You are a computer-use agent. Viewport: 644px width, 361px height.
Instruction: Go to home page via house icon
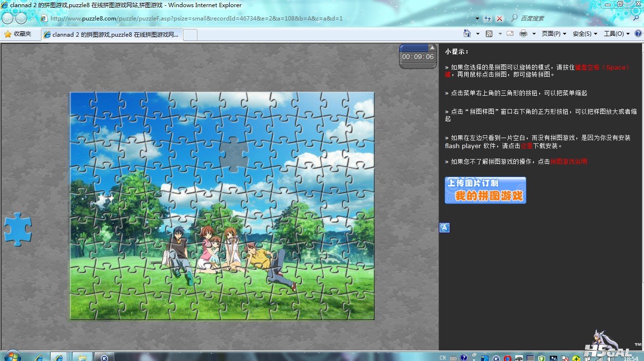(x=467, y=34)
